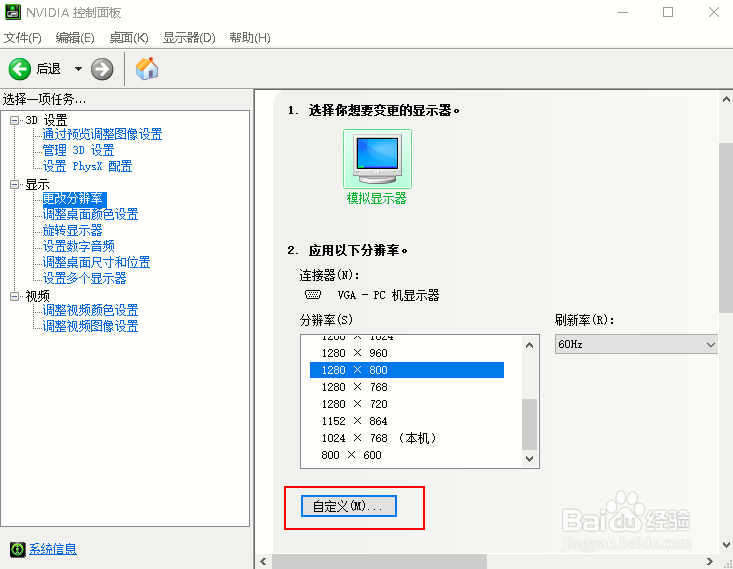
Task: Click the 后退 label
Action: (x=49, y=69)
